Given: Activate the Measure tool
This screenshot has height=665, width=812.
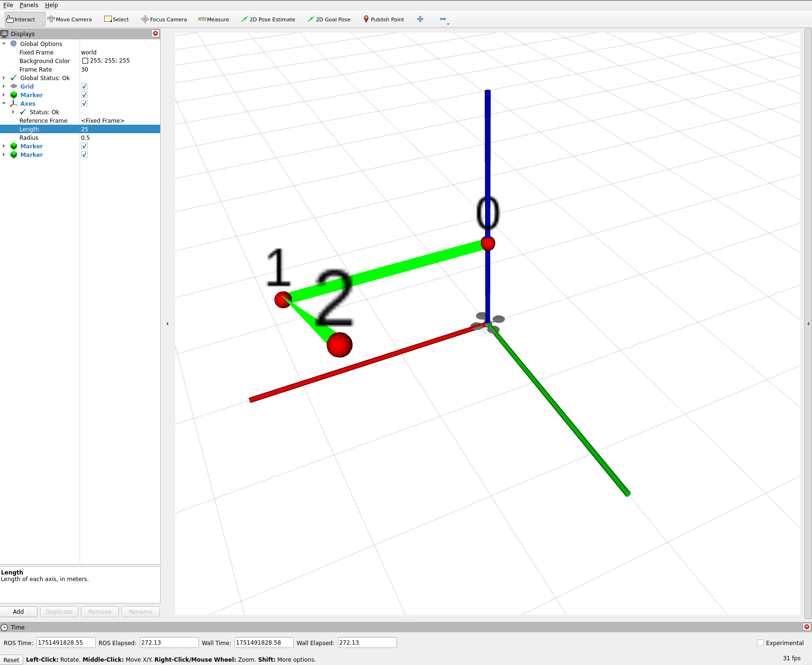Looking at the screenshot, I should [x=214, y=19].
